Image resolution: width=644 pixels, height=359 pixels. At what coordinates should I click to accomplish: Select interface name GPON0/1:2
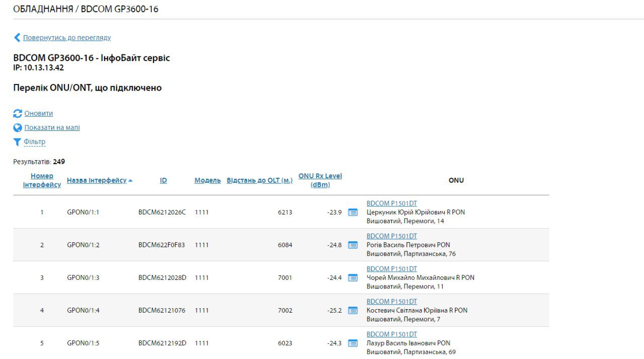[x=83, y=245]
